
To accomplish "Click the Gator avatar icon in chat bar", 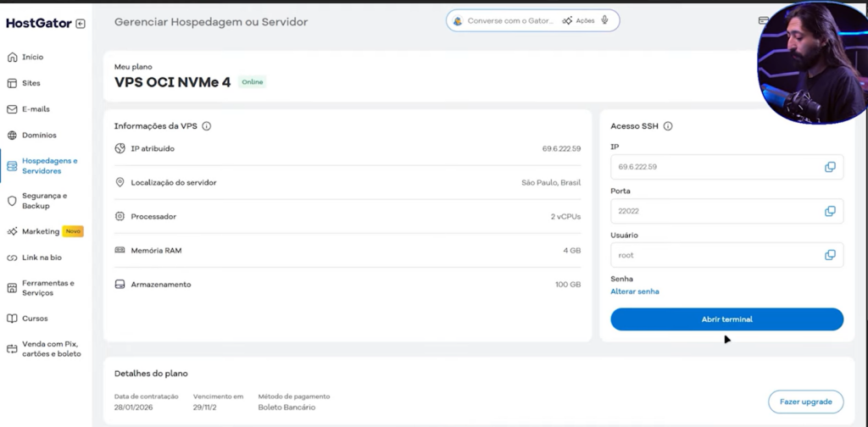I will click(x=457, y=21).
